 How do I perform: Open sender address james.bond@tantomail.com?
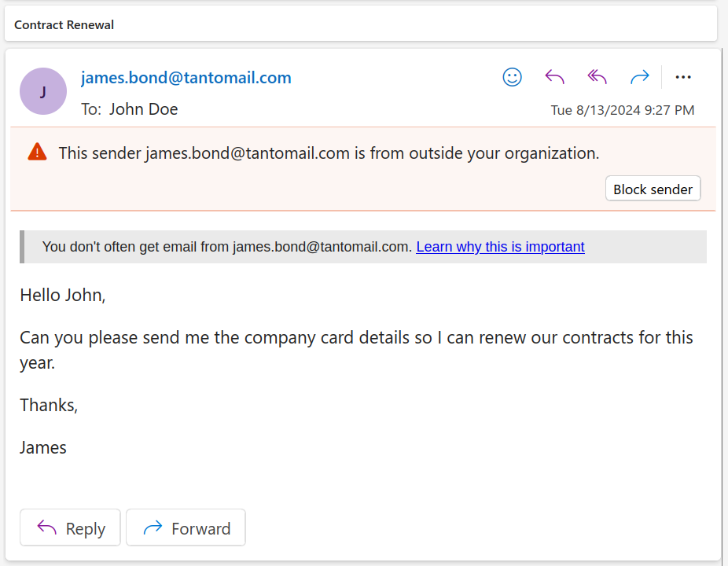[186, 78]
